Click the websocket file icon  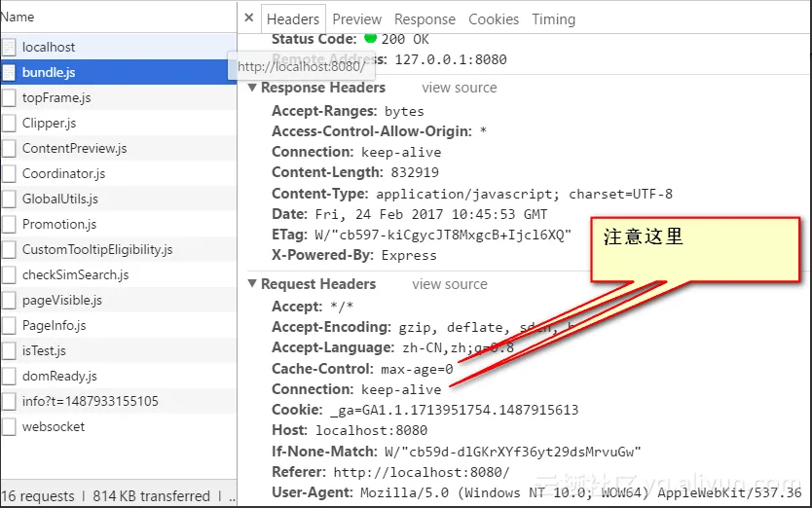9,427
